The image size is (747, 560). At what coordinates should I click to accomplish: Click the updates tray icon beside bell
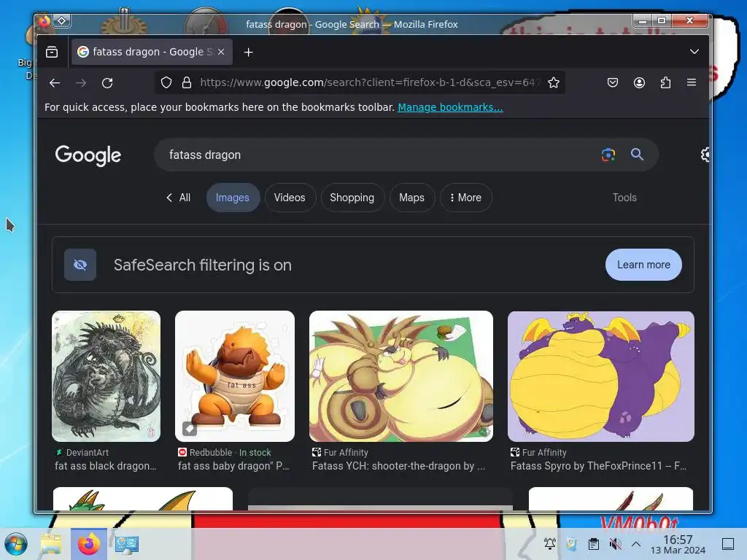pyautogui.click(x=572, y=543)
